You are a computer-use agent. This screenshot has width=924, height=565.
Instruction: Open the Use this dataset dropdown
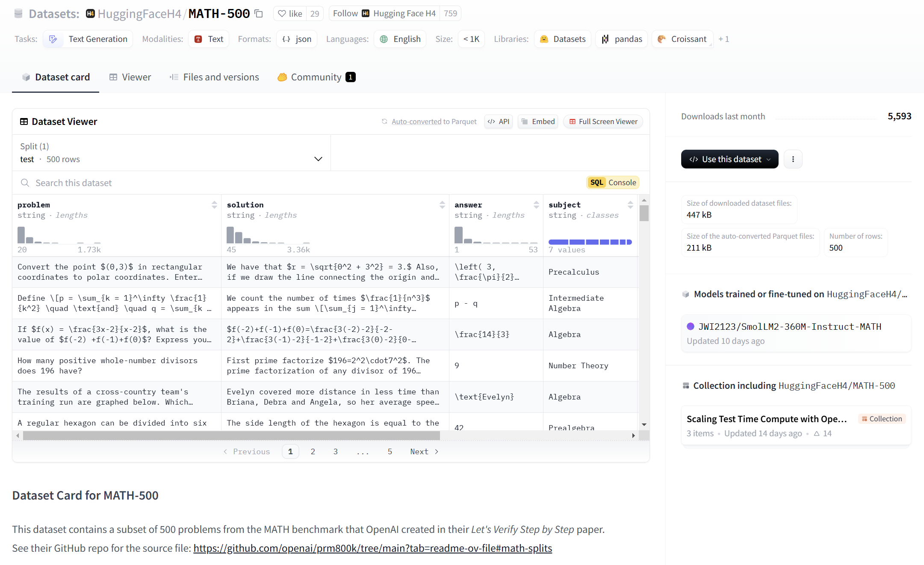[x=729, y=159]
